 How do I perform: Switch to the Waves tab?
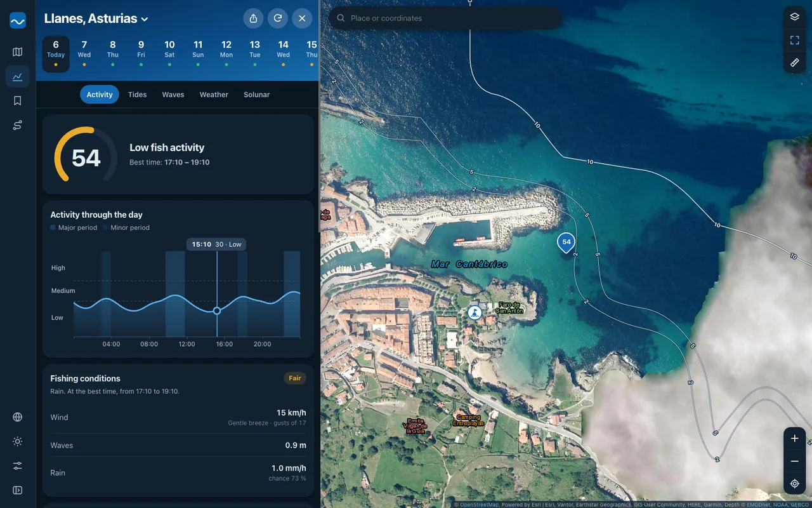pos(173,95)
